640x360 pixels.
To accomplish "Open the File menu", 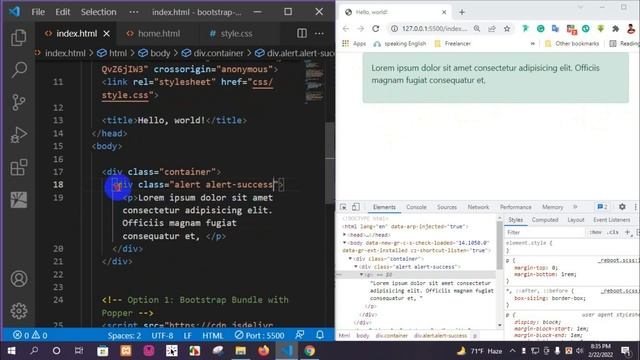I will pyautogui.click(x=38, y=12).
